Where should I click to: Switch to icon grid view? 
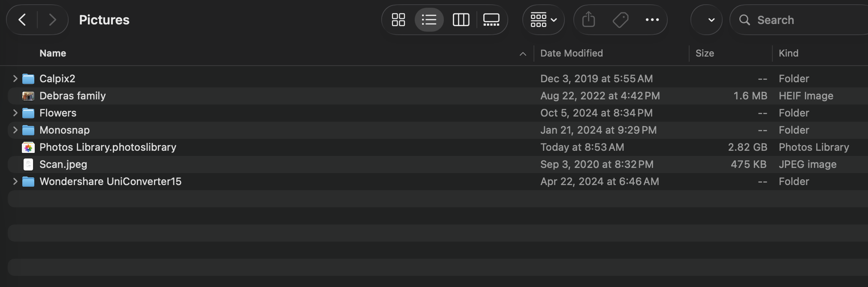pyautogui.click(x=398, y=20)
